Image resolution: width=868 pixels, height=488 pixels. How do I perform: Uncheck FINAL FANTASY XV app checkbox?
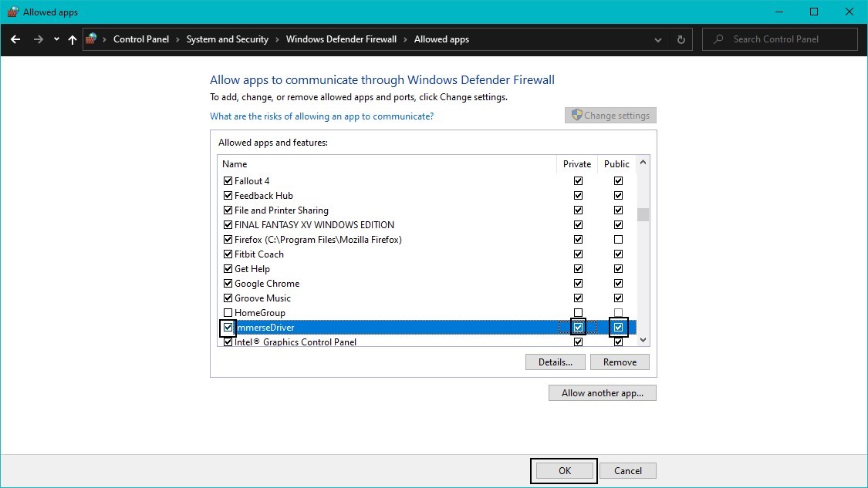pyautogui.click(x=228, y=224)
